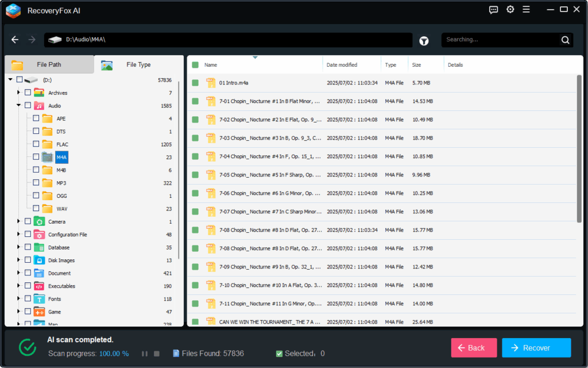
Task: Click the Configuration File folder icon
Action: pyautogui.click(x=39, y=235)
